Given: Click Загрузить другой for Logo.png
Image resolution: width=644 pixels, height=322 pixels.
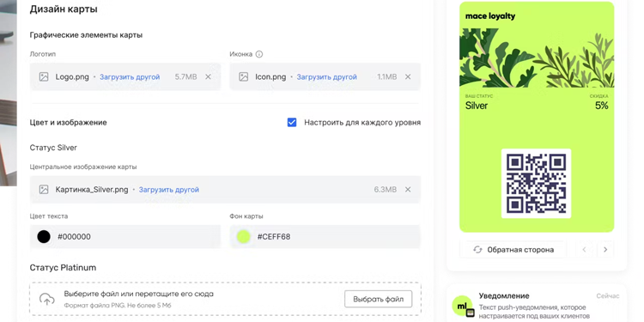Looking at the screenshot, I should click(x=130, y=76).
